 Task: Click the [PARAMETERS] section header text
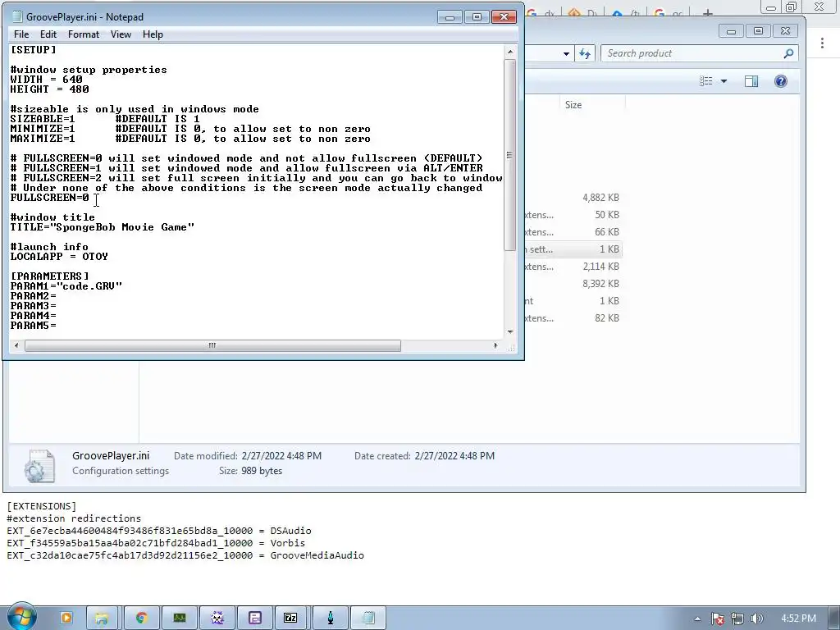(49, 276)
